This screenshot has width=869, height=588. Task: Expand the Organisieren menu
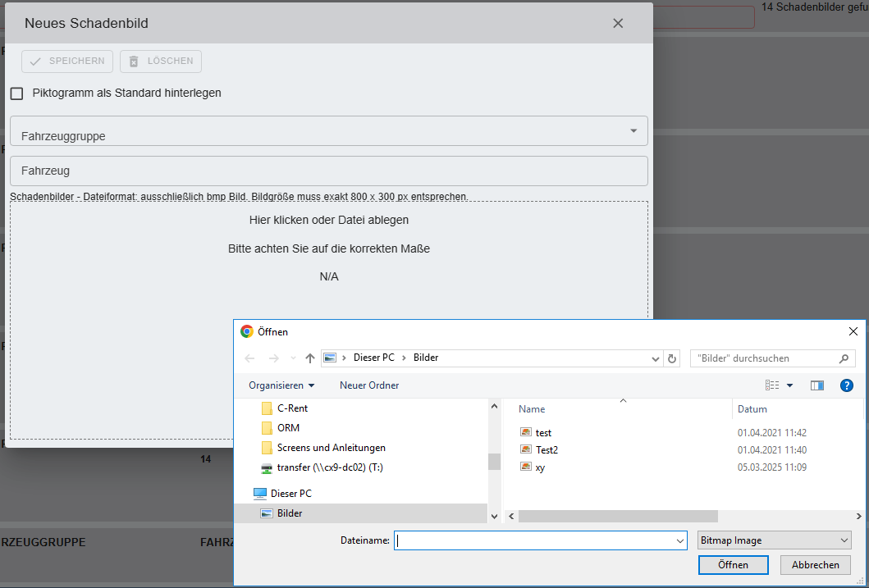pyautogui.click(x=281, y=385)
